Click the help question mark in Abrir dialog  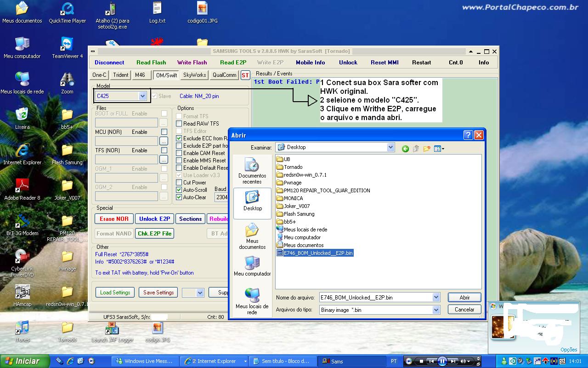(x=468, y=135)
